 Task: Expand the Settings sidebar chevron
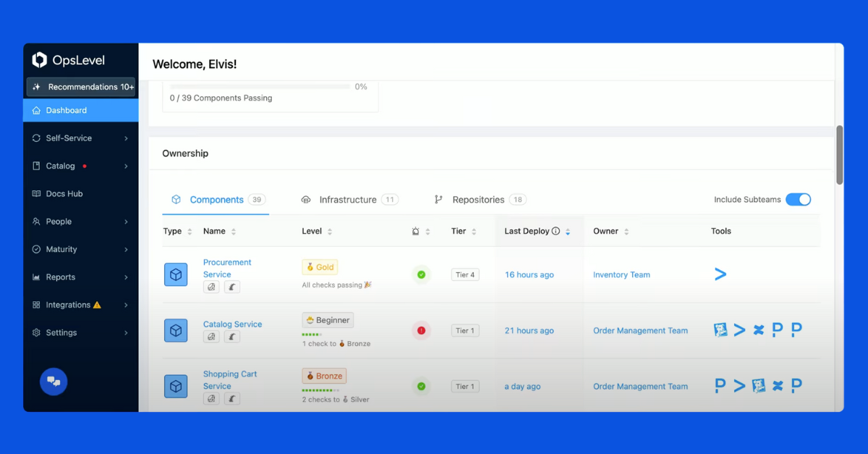pos(126,333)
